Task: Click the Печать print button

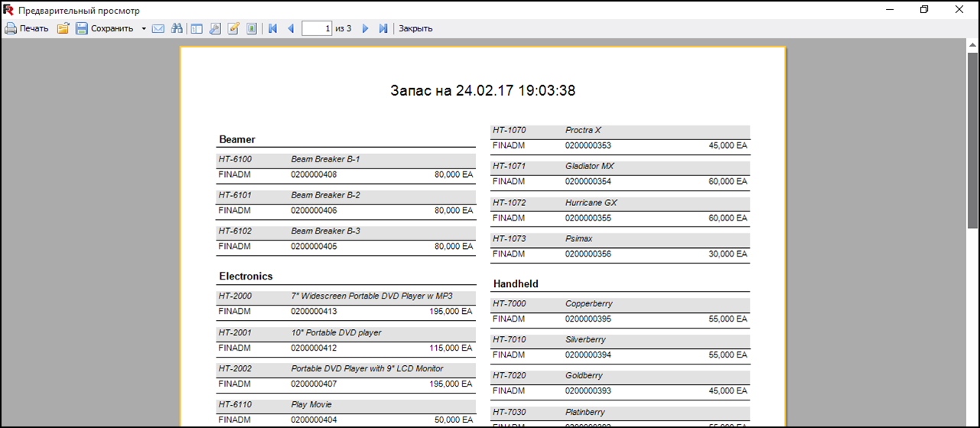Action: pos(27,28)
